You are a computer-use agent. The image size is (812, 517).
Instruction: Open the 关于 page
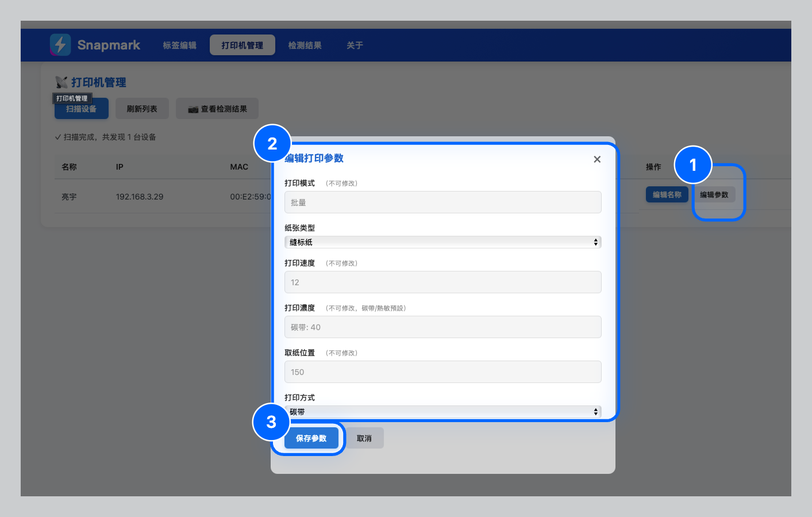click(x=355, y=45)
